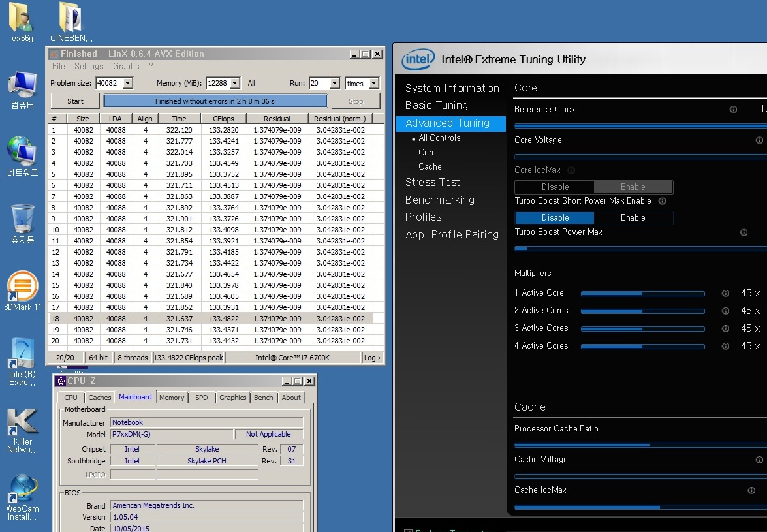Open the ? help menu in LinX

pyautogui.click(x=151, y=66)
